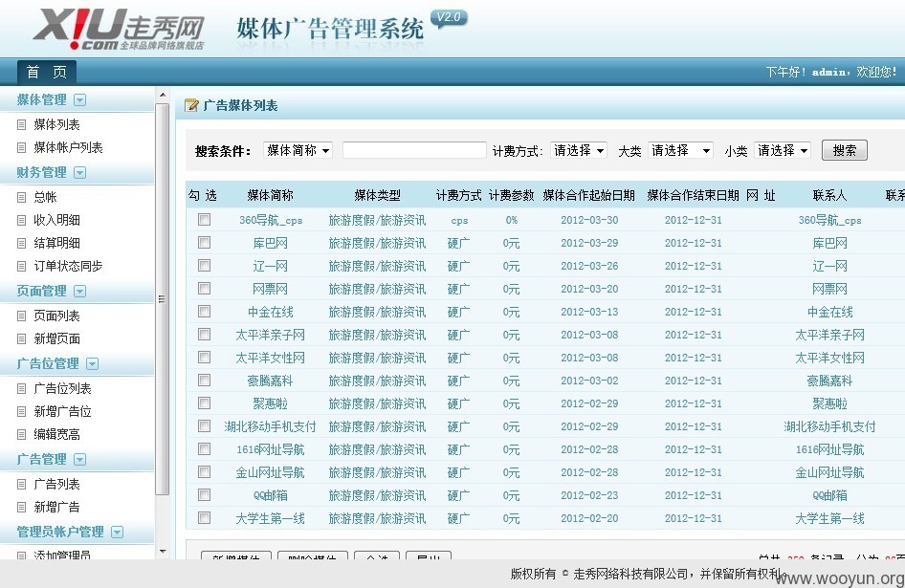
Task: Click the V2.0 version badge
Action: point(449,18)
